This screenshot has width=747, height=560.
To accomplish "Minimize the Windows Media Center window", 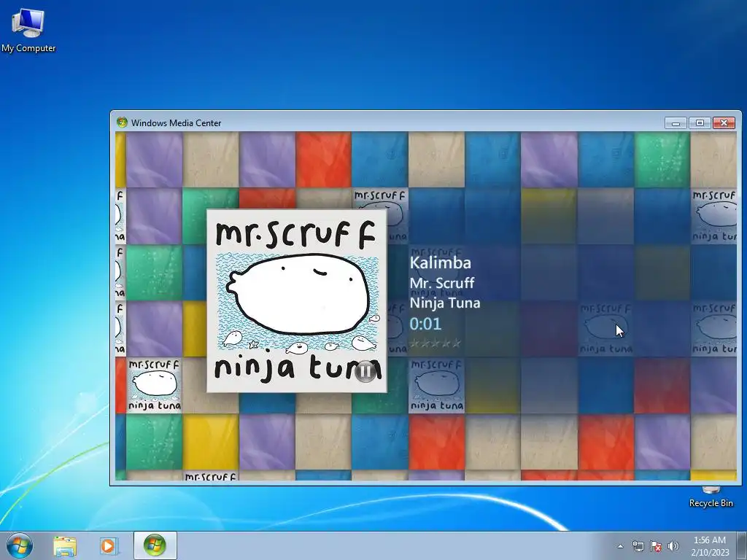I will pos(676,122).
